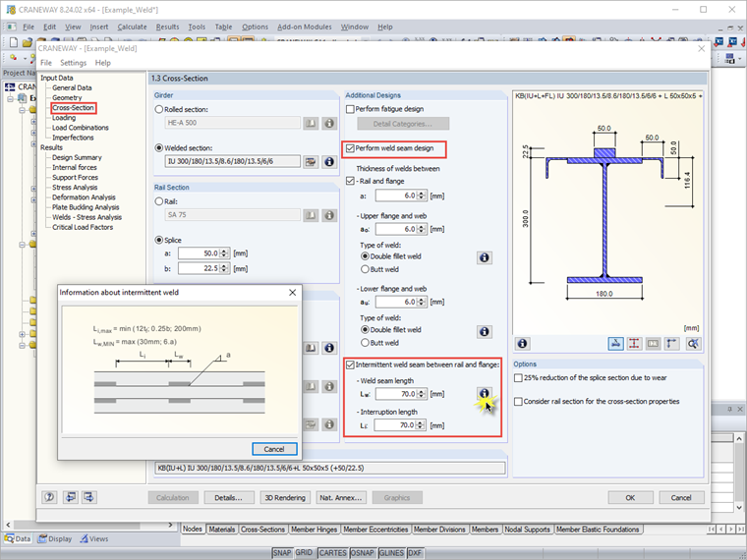Image resolution: width=747 pixels, height=560 pixels.
Task: Select Butt weld for lower flange and web
Action: (365, 342)
